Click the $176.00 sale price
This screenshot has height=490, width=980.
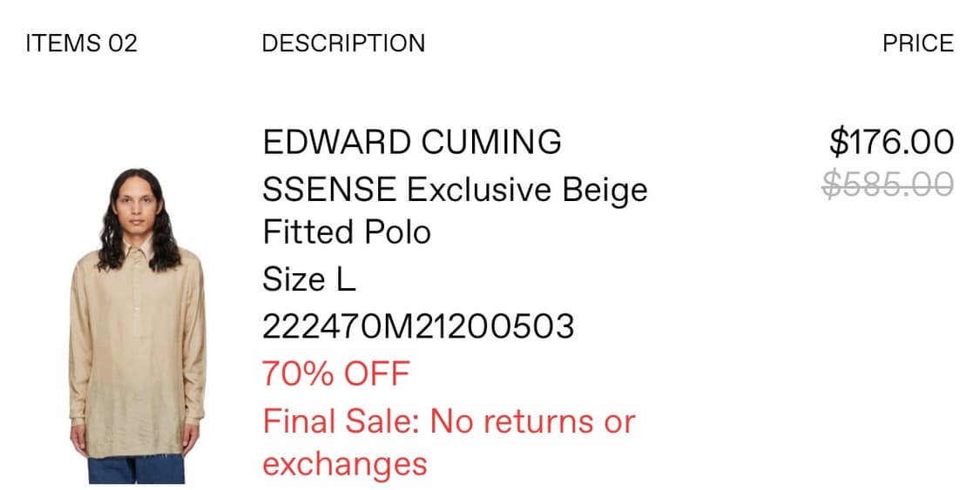point(891,142)
